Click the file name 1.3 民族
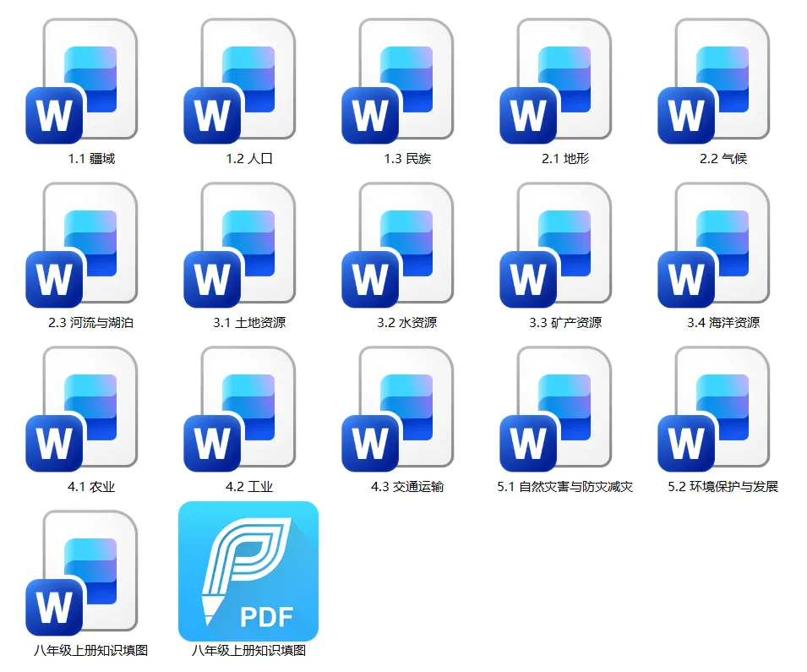The height and width of the screenshot is (672, 807). pos(407,159)
